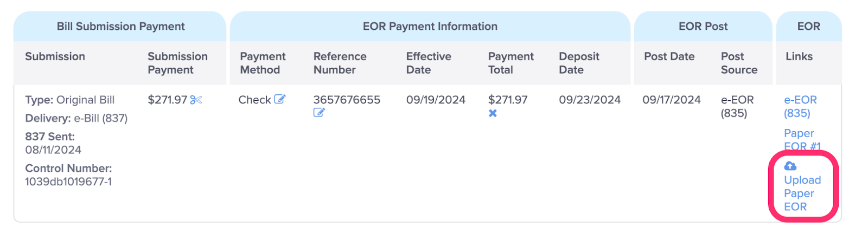868x233 pixels.
Task: Click the Reference Number column header
Action: pyautogui.click(x=340, y=63)
